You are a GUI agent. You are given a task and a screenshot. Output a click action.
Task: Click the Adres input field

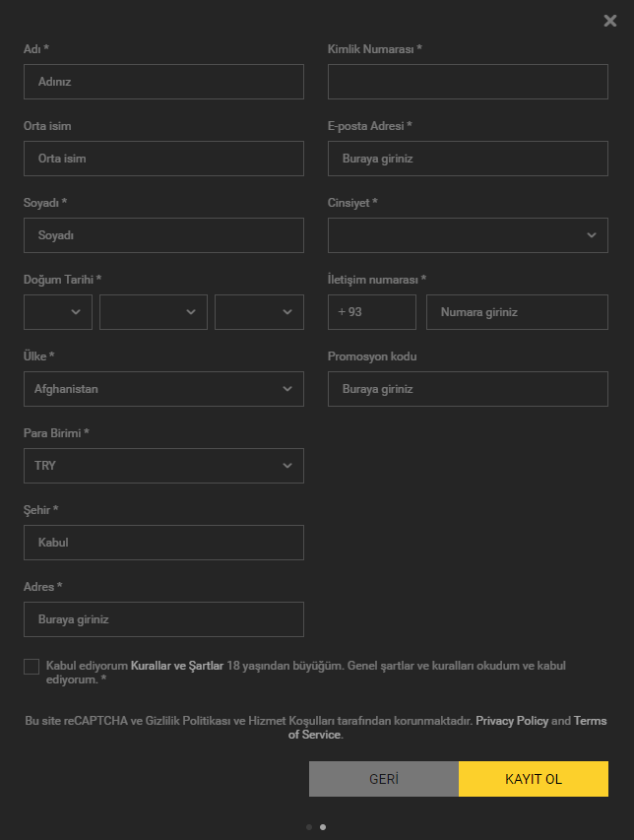163,619
